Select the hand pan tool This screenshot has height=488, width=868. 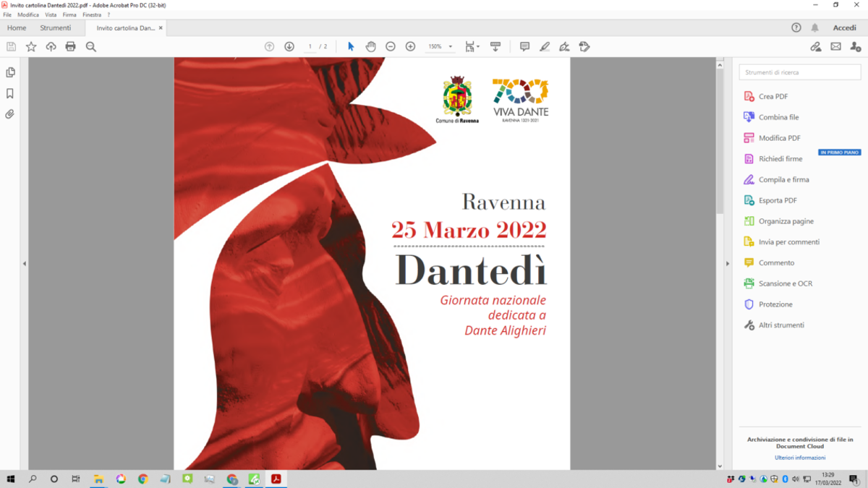370,46
